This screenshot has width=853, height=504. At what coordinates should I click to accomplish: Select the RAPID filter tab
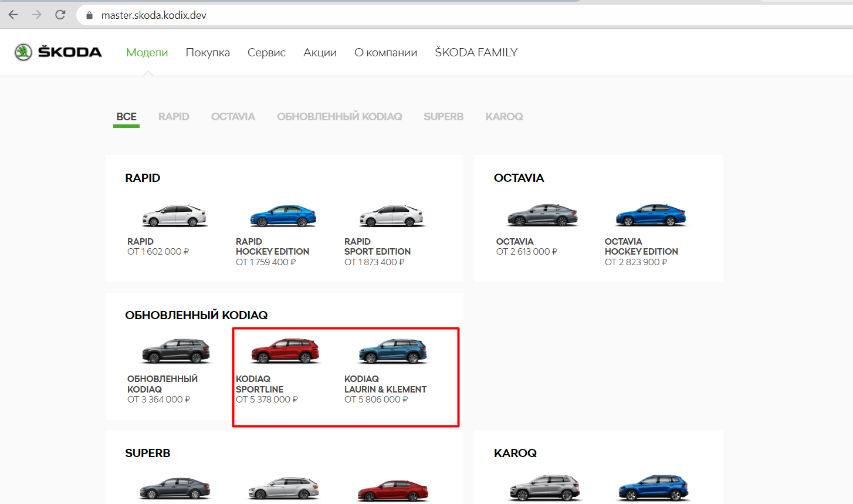click(174, 117)
